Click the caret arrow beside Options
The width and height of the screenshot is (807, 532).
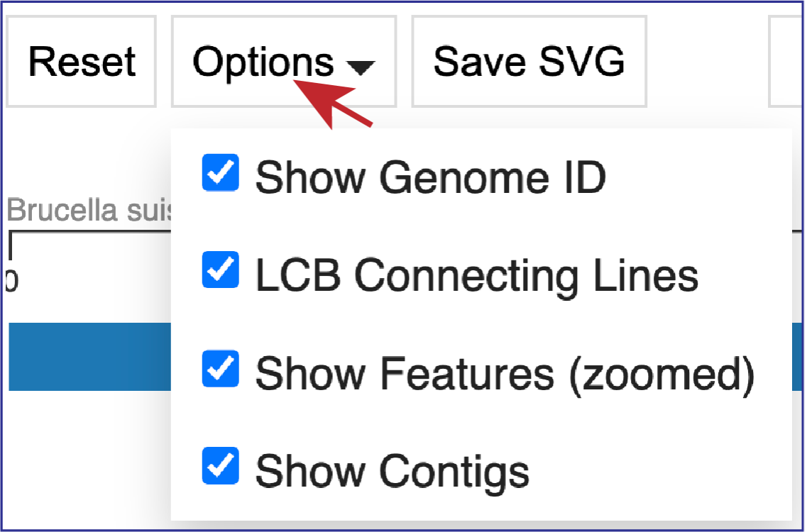[361, 67]
